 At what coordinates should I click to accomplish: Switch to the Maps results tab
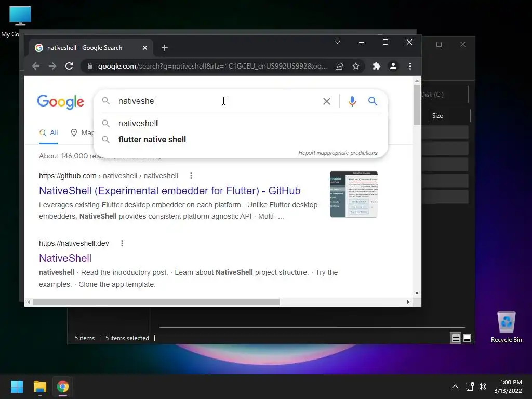click(82, 132)
